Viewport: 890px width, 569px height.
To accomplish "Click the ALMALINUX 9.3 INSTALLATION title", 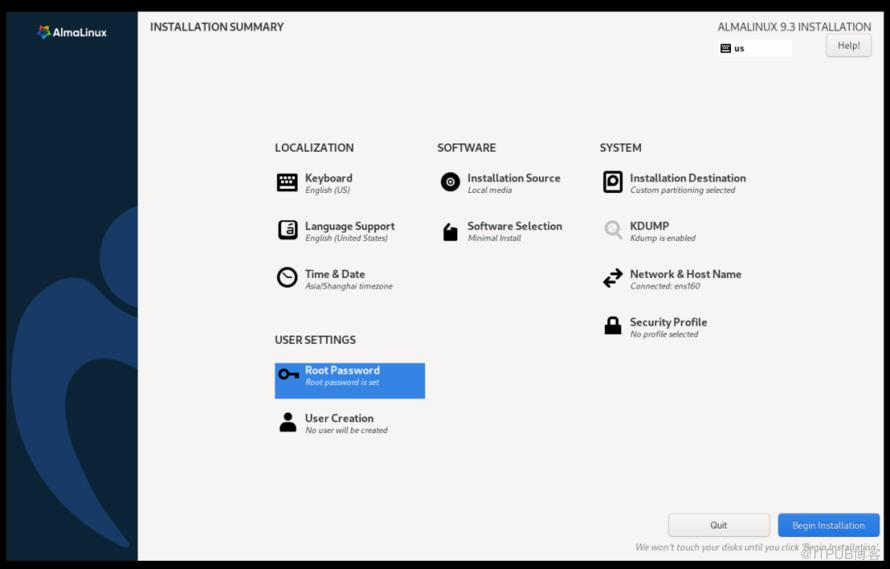I will 794,27.
